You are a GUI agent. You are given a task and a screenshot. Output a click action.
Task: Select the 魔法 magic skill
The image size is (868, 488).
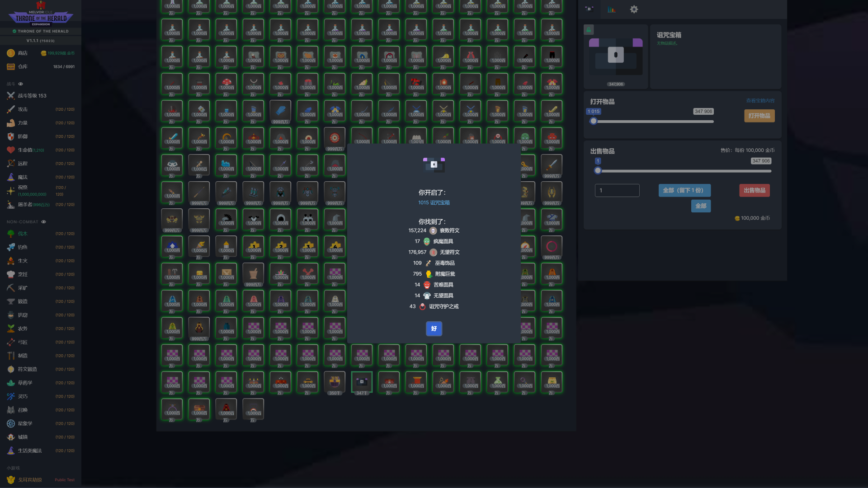click(x=41, y=177)
